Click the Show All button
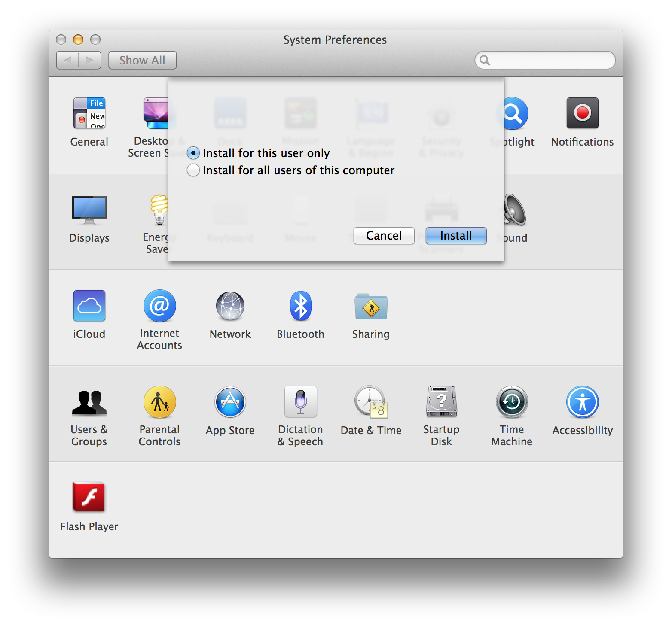 (x=142, y=60)
